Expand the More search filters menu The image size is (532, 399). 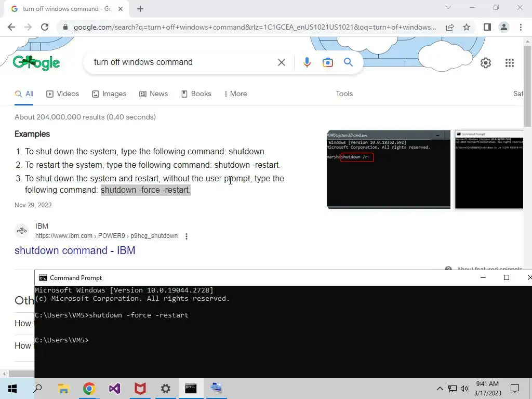236,94
